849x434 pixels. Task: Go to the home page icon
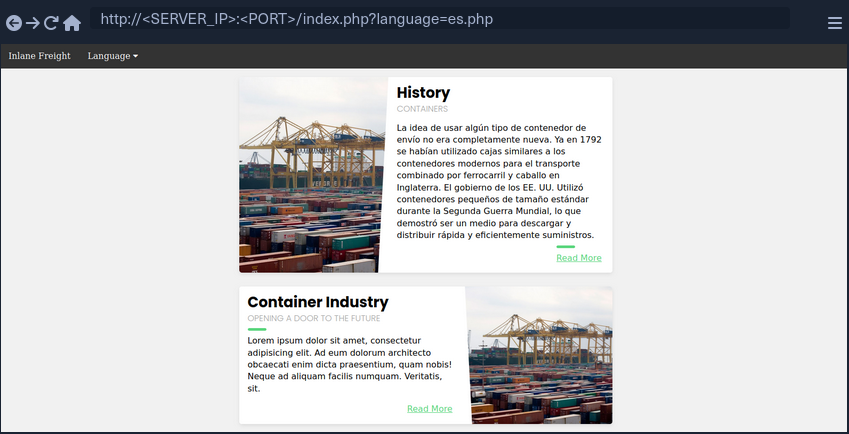(72, 22)
